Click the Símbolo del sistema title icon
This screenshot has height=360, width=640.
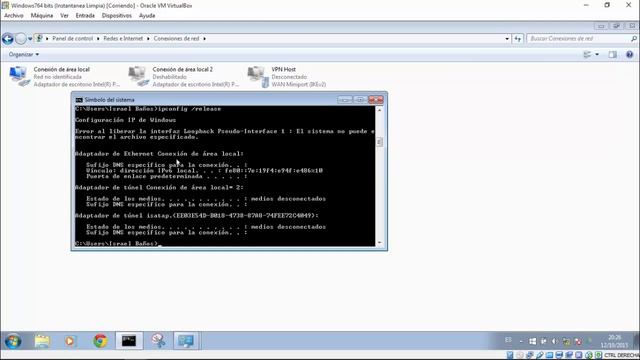(x=79, y=100)
